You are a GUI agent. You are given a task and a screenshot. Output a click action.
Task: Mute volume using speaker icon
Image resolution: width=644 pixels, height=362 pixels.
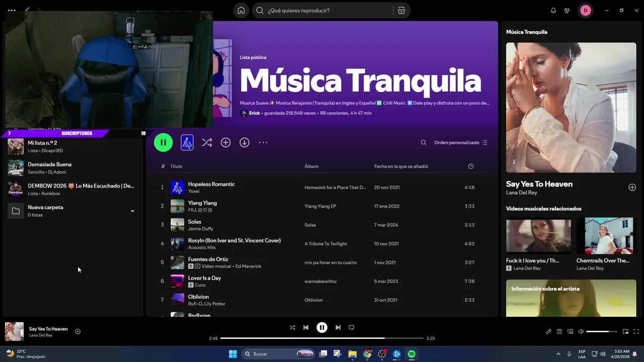click(581, 331)
